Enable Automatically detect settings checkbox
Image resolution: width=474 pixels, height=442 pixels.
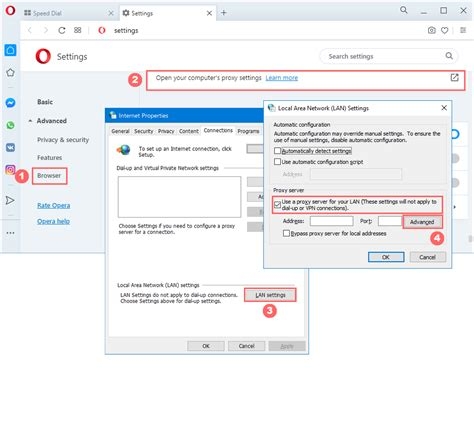pos(277,151)
